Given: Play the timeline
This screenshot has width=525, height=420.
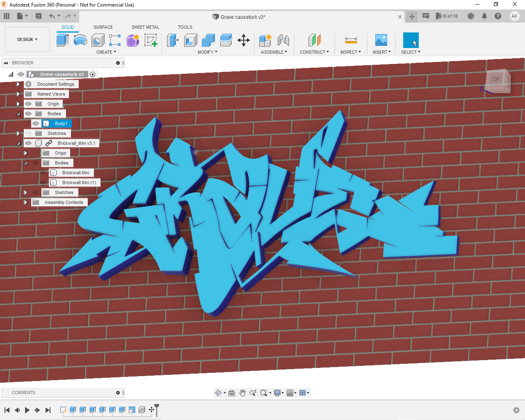Looking at the screenshot, I should click(27, 410).
